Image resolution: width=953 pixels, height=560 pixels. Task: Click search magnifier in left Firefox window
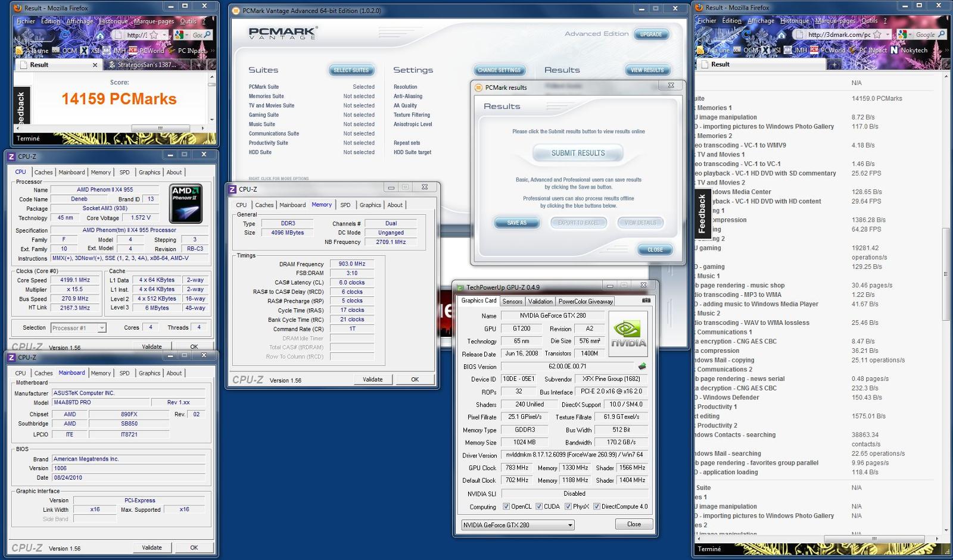point(208,35)
